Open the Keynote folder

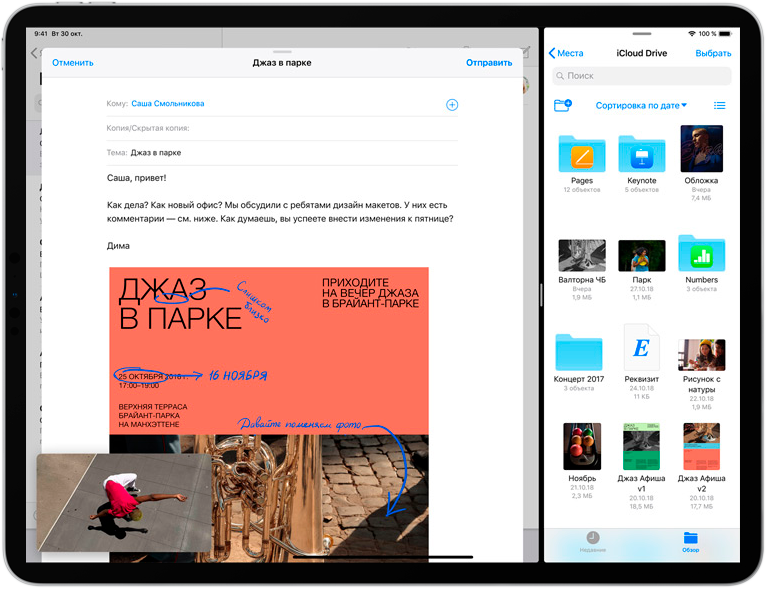(641, 153)
